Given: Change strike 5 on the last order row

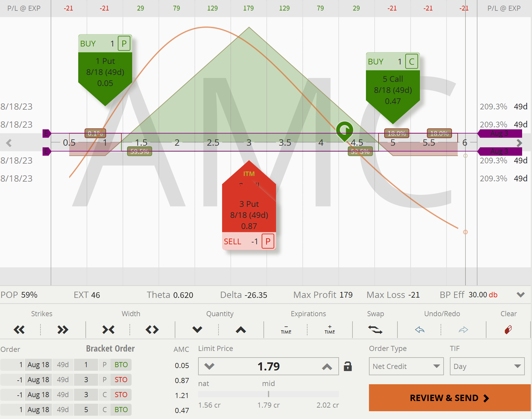Looking at the screenshot, I should (x=86, y=410).
